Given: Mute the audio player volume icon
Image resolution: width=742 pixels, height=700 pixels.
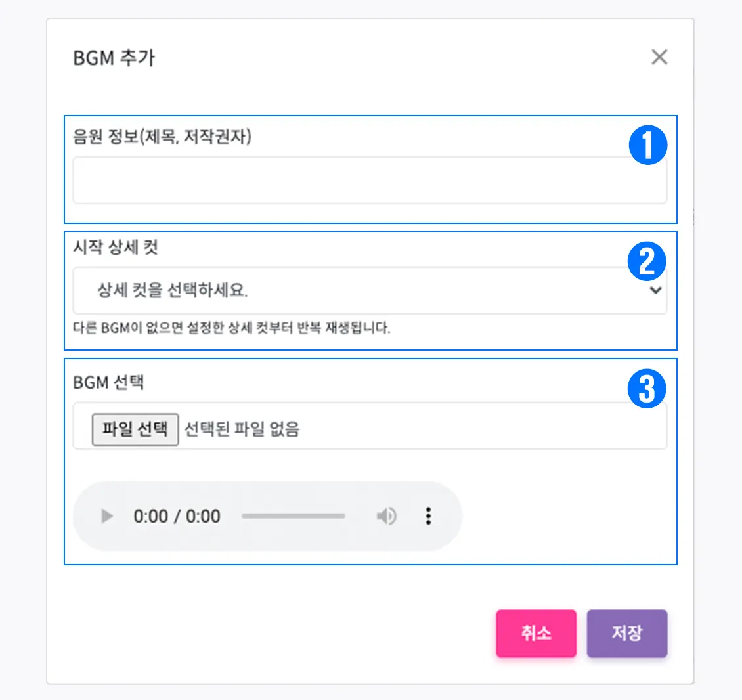Looking at the screenshot, I should coord(386,516).
